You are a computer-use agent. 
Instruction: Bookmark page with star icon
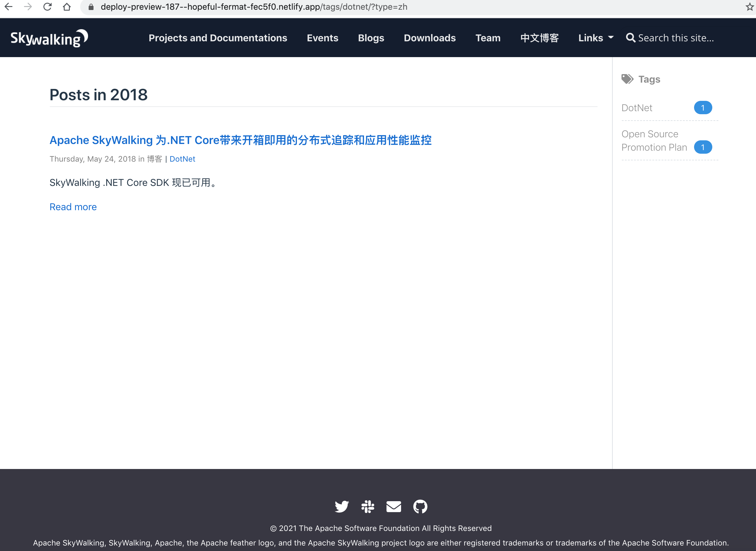point(750,7)
